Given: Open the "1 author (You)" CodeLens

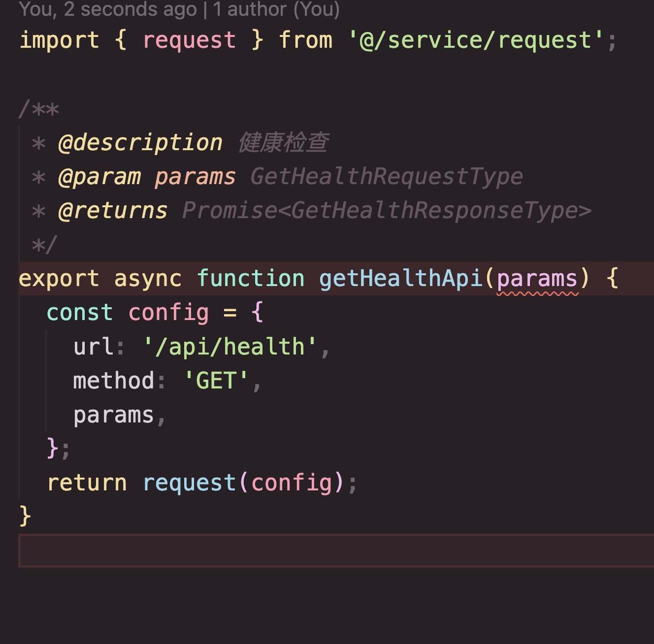Looking at the screenshot, I should (276, 9).
